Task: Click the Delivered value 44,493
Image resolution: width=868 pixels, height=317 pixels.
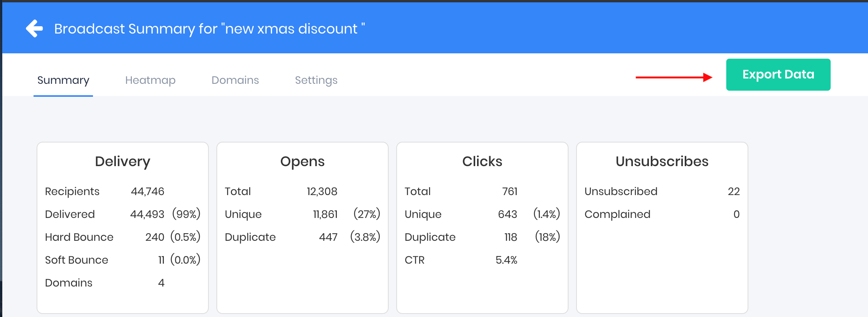Action: click(x=147, y=214)
